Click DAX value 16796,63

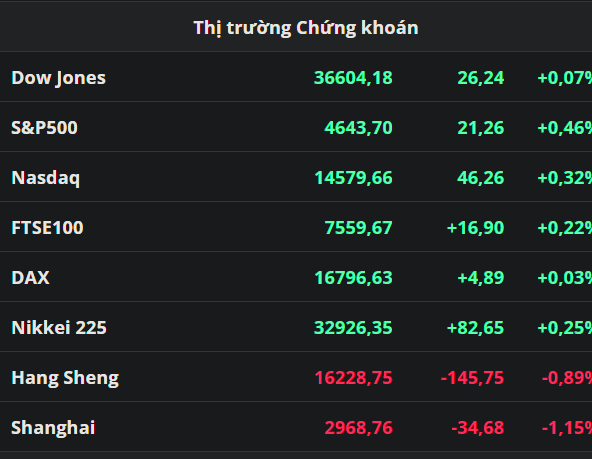(353, 278)
